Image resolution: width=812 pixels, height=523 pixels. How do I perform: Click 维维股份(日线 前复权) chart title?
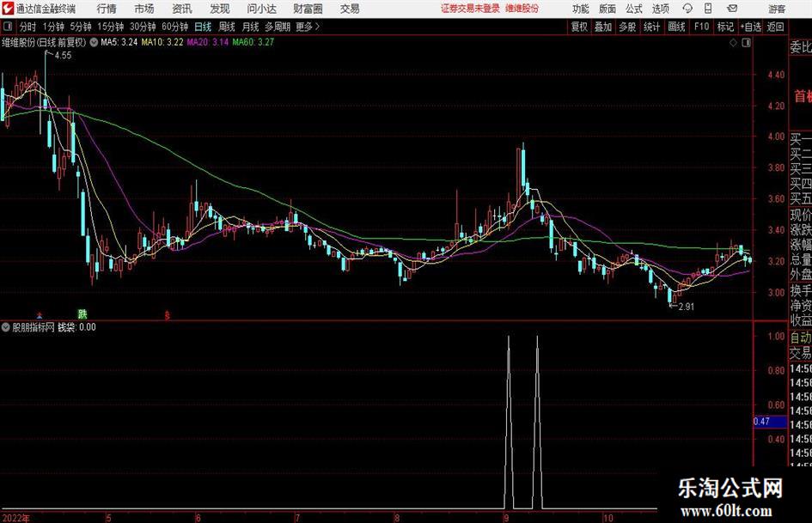(x=44, y=42)
